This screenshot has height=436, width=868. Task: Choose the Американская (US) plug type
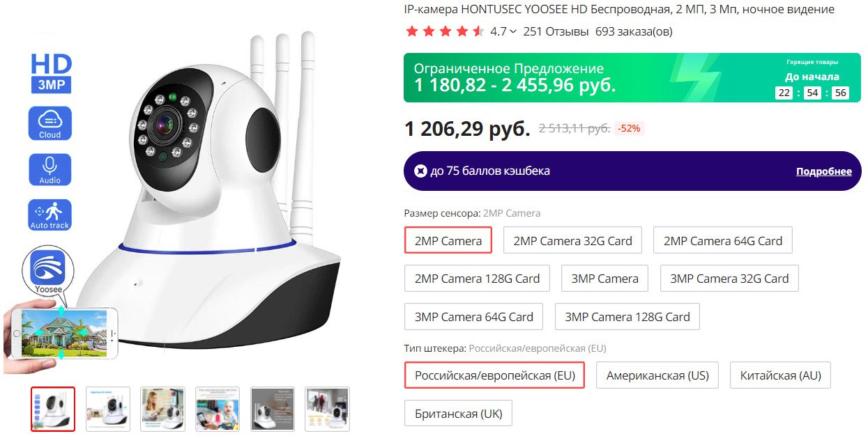(657, 375)
